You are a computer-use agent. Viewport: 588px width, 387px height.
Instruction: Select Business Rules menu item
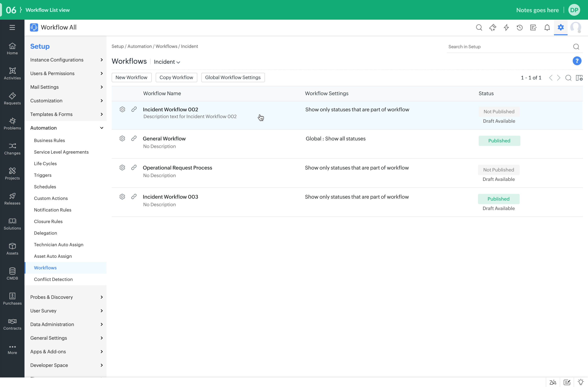49,140
